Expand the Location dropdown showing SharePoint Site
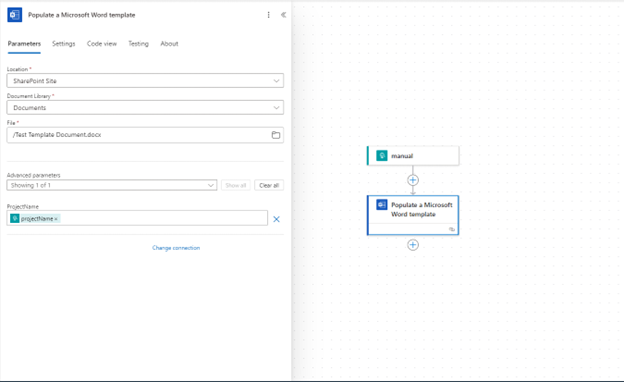The height and width of the screenshot is (382, 624). pos(145,81)
